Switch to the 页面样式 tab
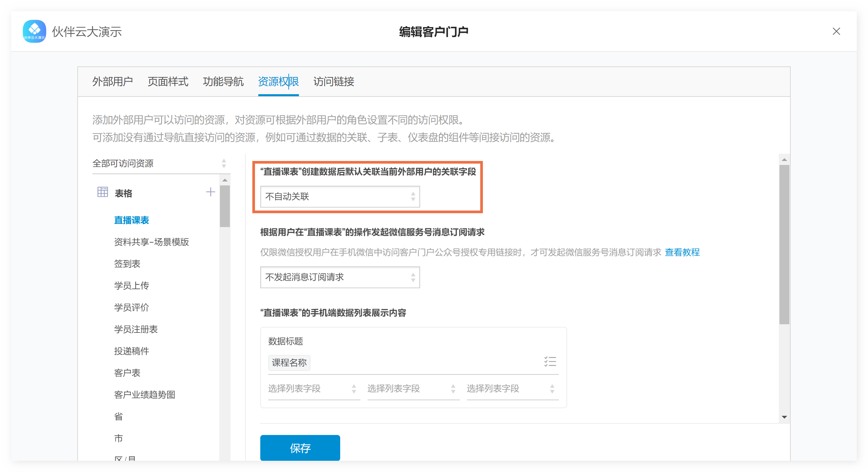 [168, 82]
